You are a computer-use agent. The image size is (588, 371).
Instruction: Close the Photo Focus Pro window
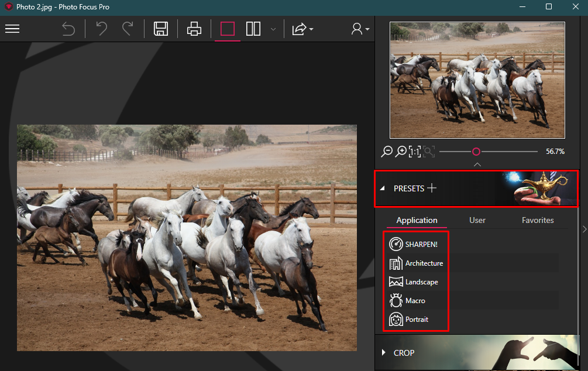coord(576,7)
